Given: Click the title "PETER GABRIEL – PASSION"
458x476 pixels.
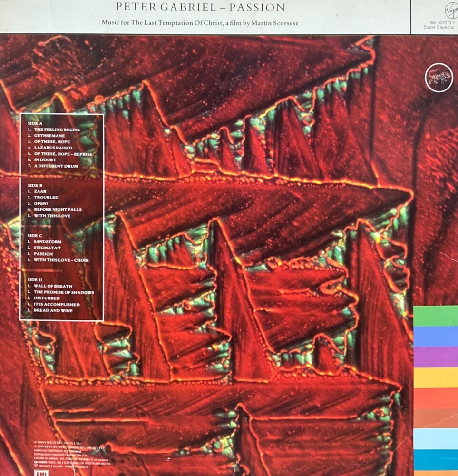Looking at the screenshot, I should point(201,7).
